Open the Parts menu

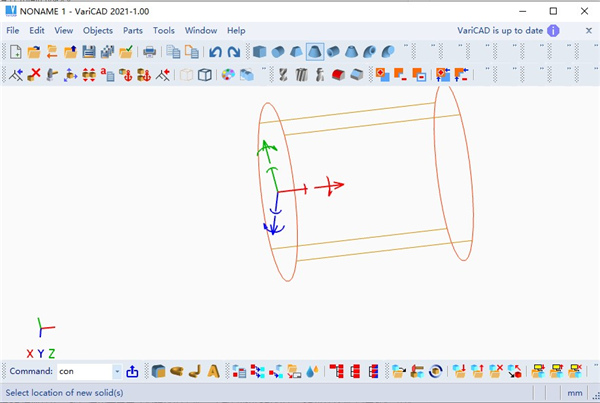click(132, 30)
